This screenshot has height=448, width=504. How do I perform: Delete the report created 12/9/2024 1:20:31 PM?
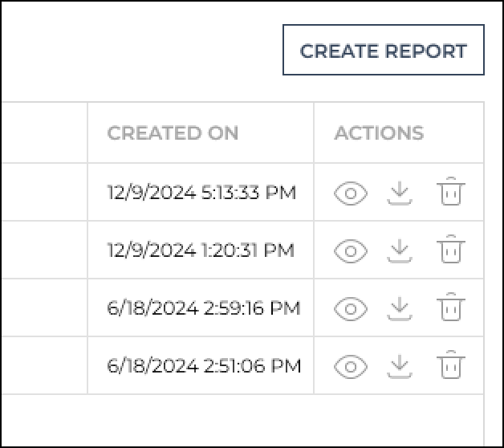451,249
